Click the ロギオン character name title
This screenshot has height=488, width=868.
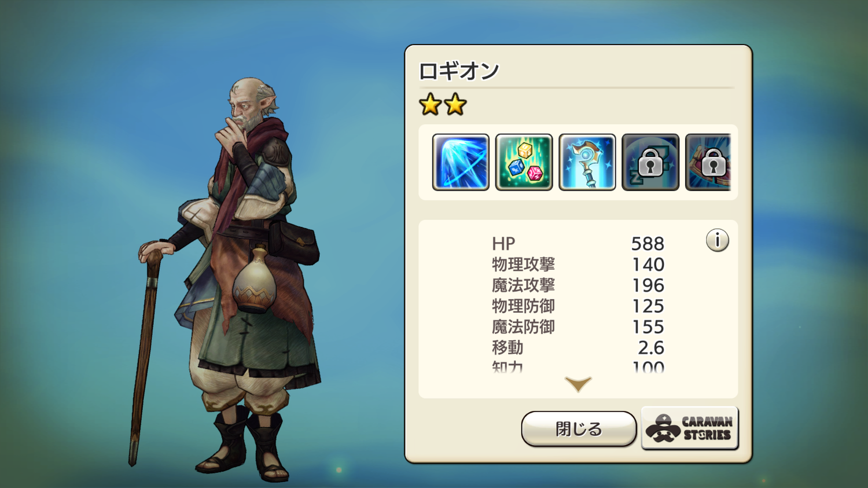point(459,71)
